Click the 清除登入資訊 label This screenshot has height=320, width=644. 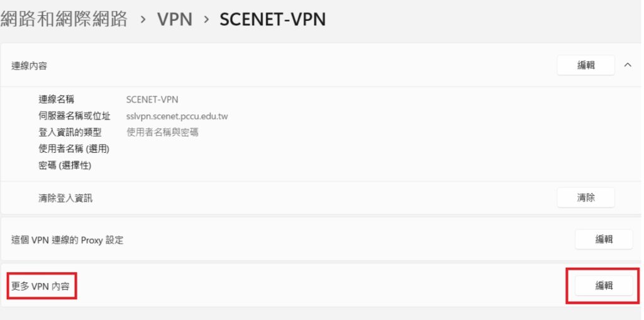(x=65, y=198)
